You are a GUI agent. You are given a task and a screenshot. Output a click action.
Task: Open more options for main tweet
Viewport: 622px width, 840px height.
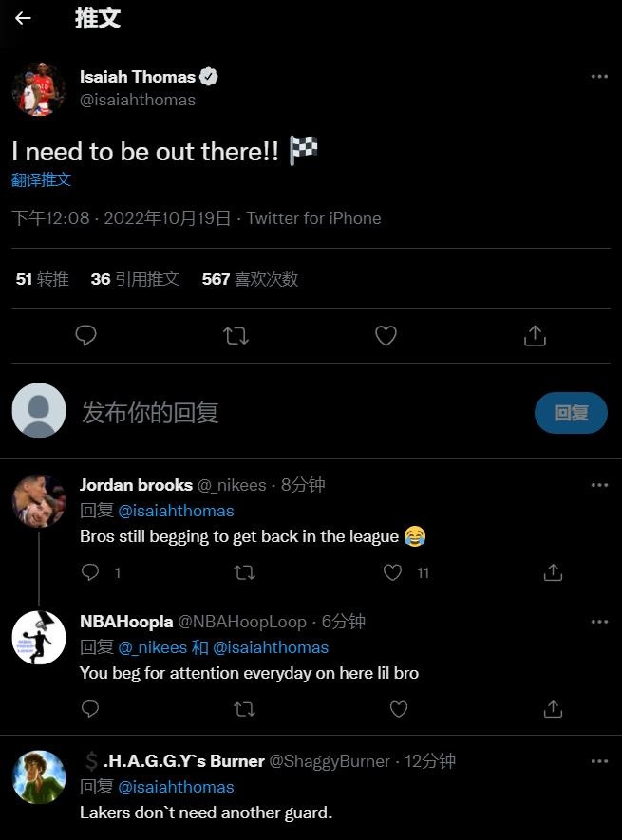(599, 77)
